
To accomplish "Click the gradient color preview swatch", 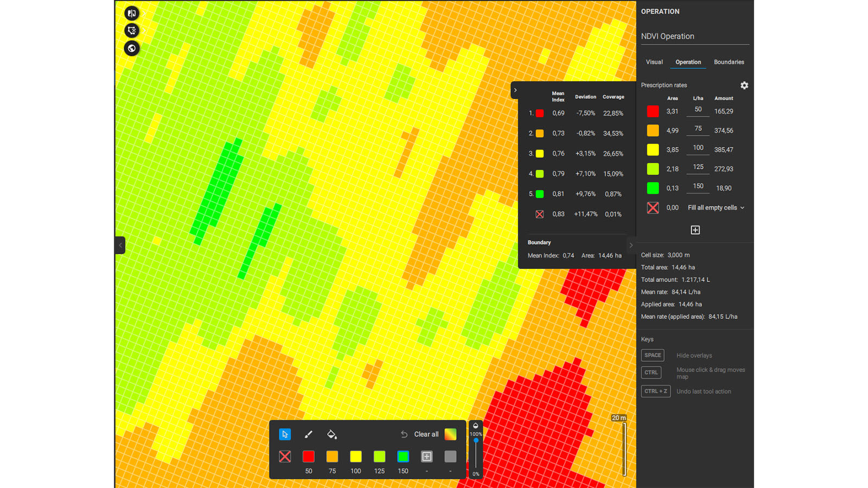I will 450,434.
